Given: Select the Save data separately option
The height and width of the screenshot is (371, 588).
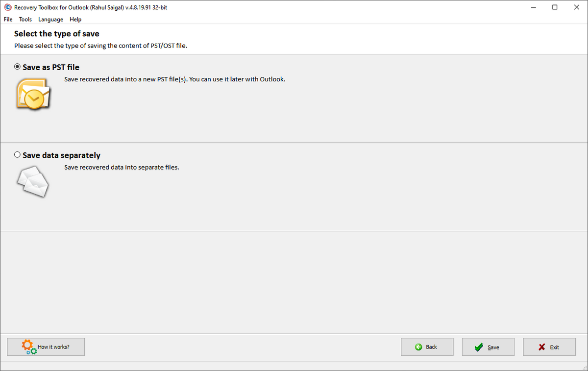Looking at the screenshot, I should click(x=18, y=155).
